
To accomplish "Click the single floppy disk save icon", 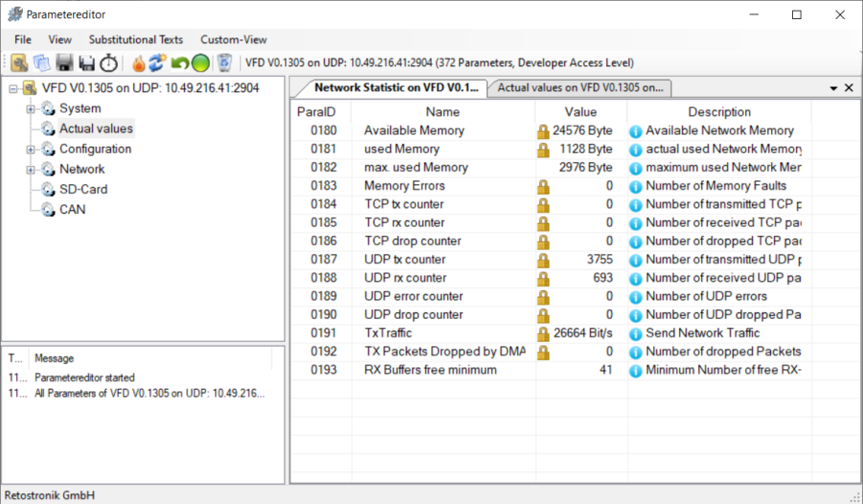I will (64, 63).
